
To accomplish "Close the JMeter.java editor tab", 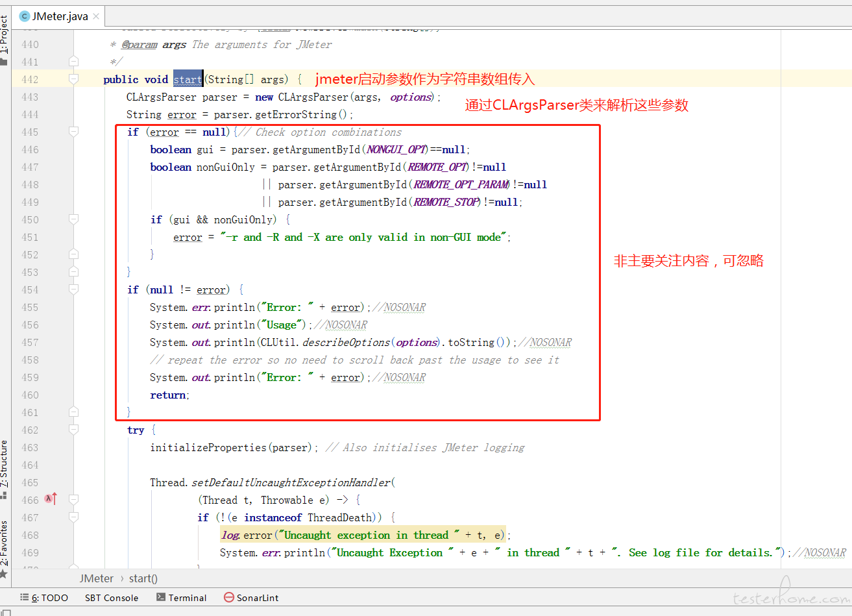I will (96, 16).
